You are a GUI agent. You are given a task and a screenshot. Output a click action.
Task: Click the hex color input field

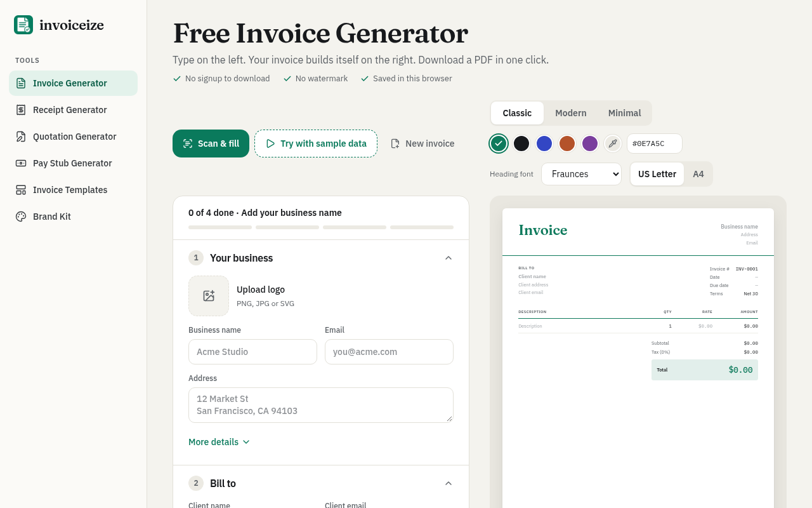(655, 144)
